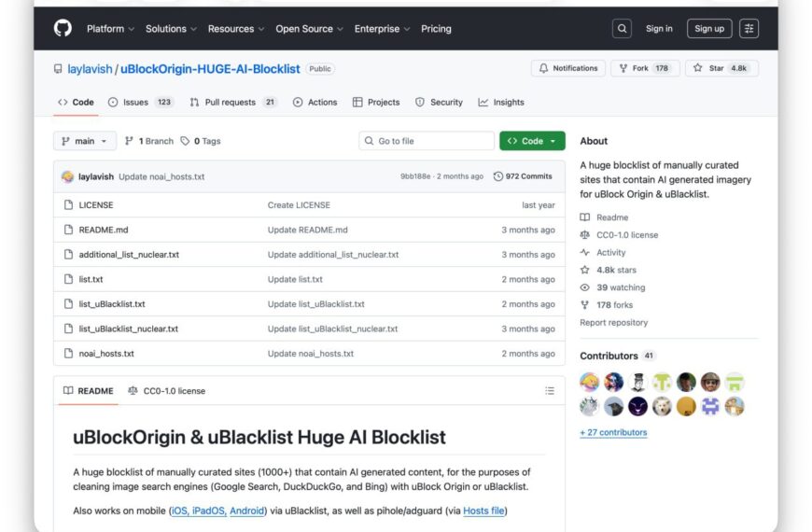The height and width of the screenshot is (532, 812).
Task: Click the file icon next to noai_hosts.txt
Action: (68, 354)
